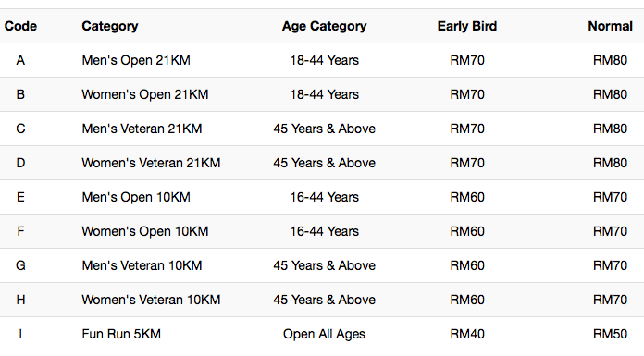Select the Age Category column header

pyautogui.click(x=324, y=27)
